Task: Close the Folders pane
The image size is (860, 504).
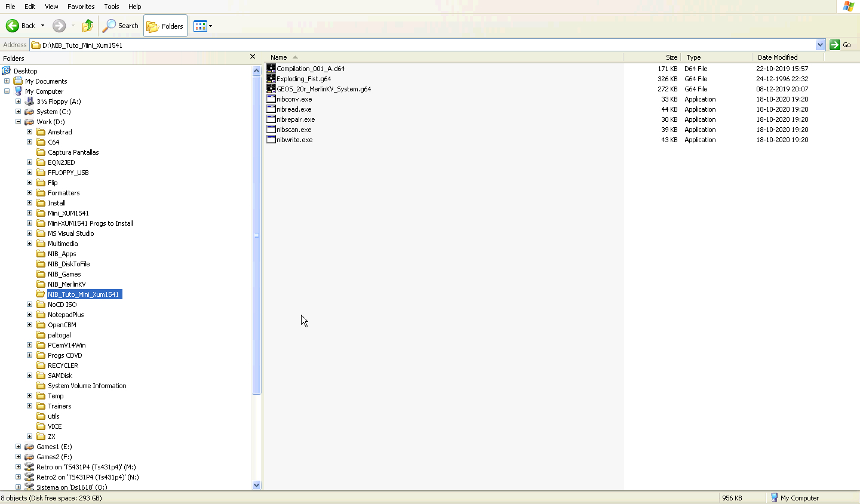Action: (253, 57)
